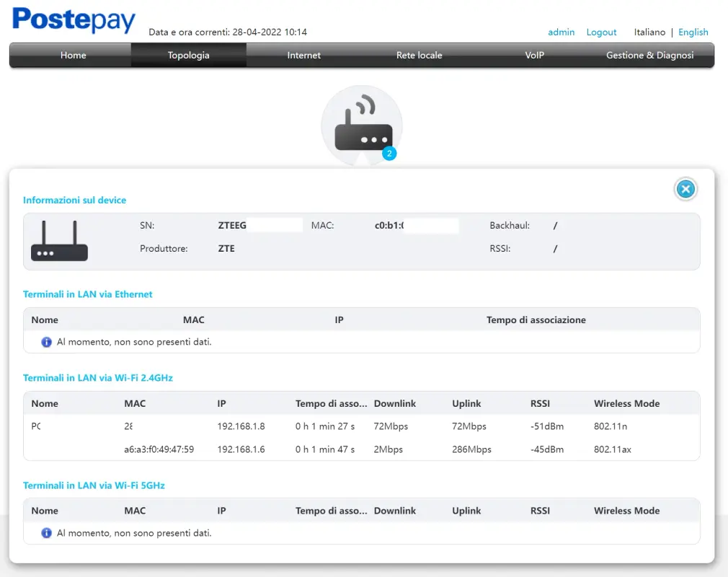Click IP address 192.168.1.8
Viewport: 728px width, 577px height.
click(x=241, y=426)
